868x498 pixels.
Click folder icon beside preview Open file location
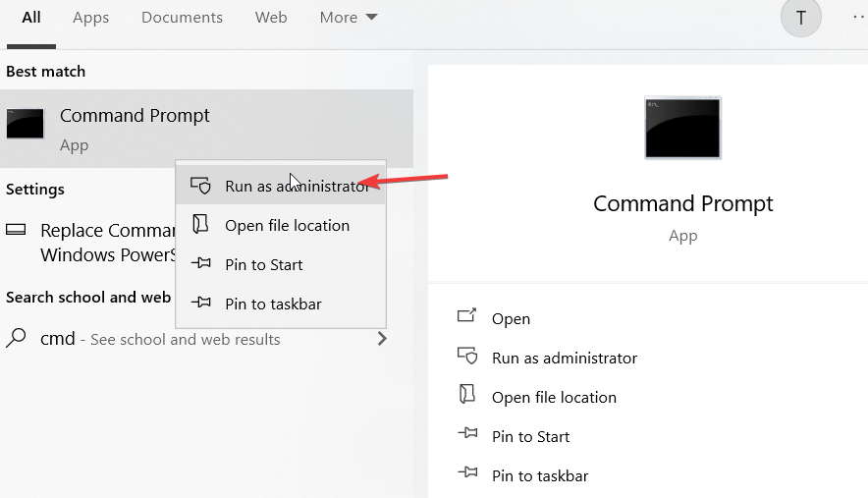[467, 394]
